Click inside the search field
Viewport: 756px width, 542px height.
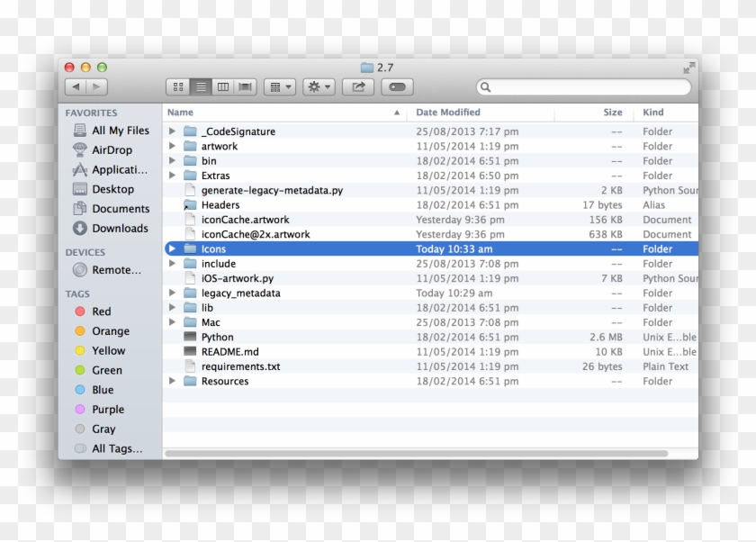[x=583, y=87]
